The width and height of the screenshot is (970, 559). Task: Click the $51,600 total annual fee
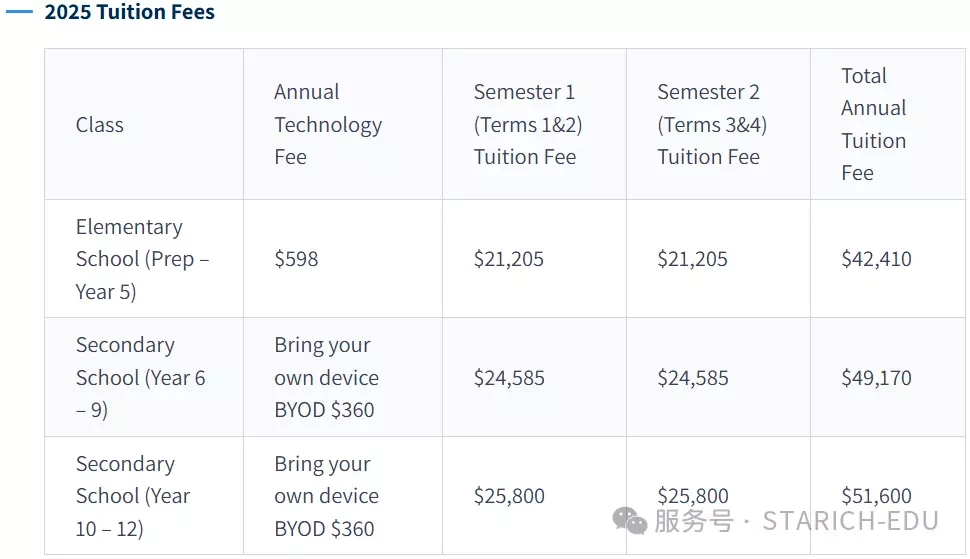pos(876,496)
